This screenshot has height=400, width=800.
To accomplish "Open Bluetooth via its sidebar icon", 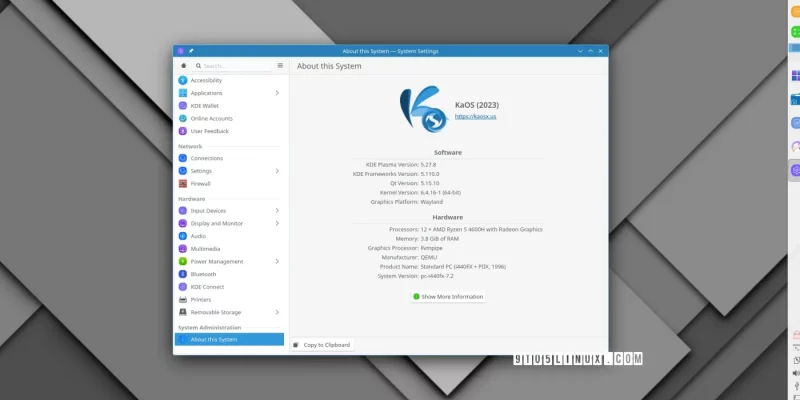I will click(x=183, y=274).
